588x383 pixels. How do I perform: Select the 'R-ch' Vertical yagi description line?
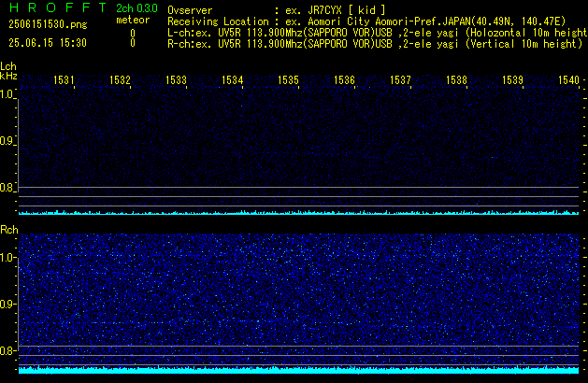tap(375, 44)
